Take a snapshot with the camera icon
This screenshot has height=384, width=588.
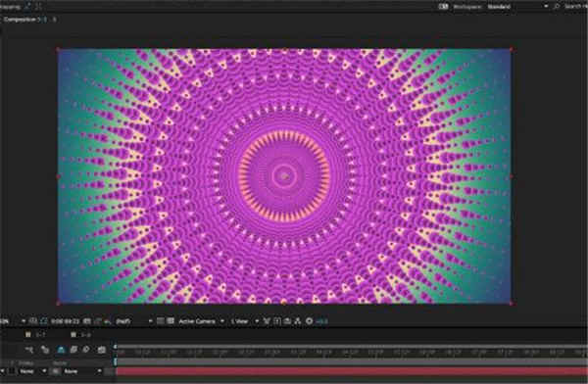tap(86, 321)
